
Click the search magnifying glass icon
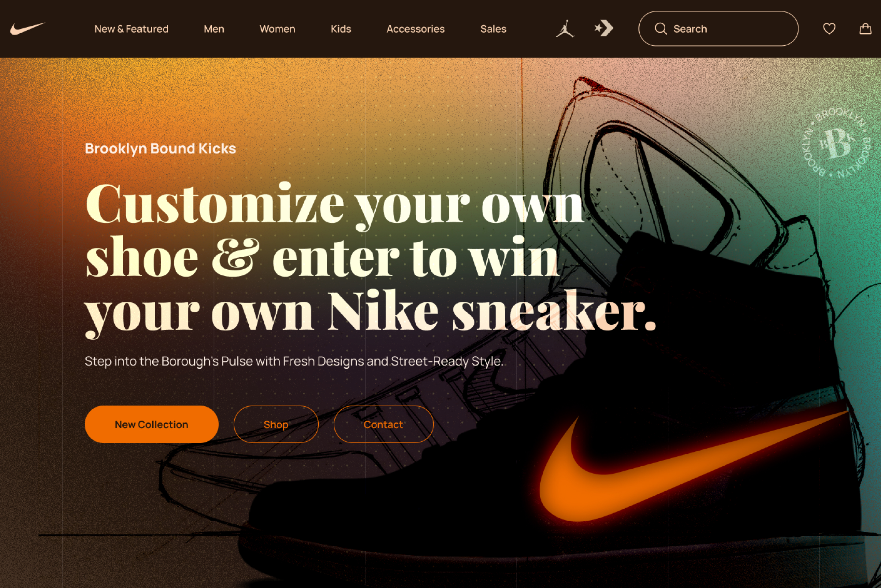pos(660,29)
